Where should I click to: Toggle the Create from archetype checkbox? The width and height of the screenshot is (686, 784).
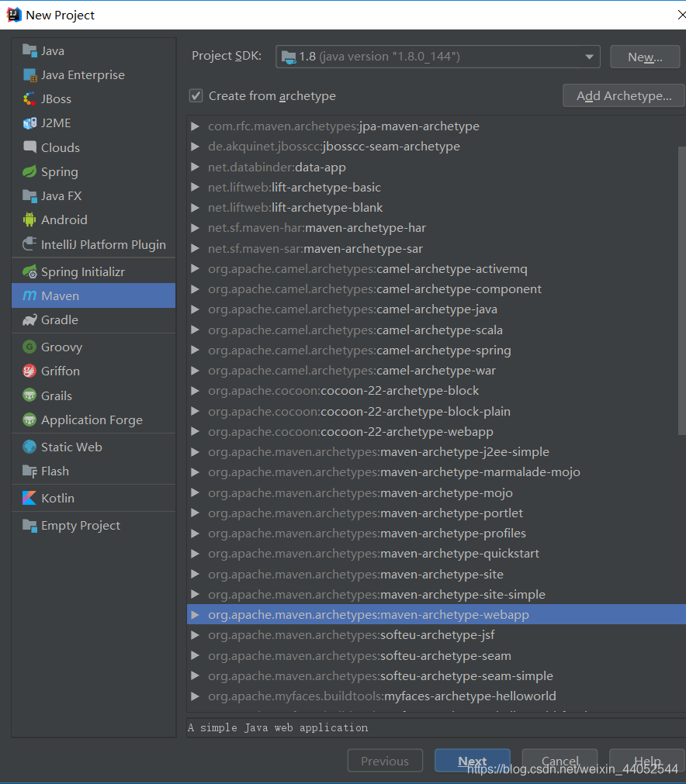click(x=196, y=95)
